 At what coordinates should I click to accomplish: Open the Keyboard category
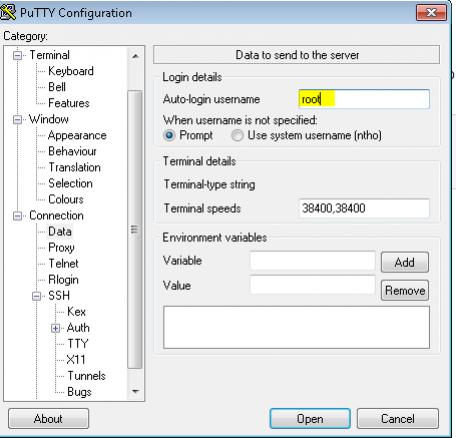[71, 71]
